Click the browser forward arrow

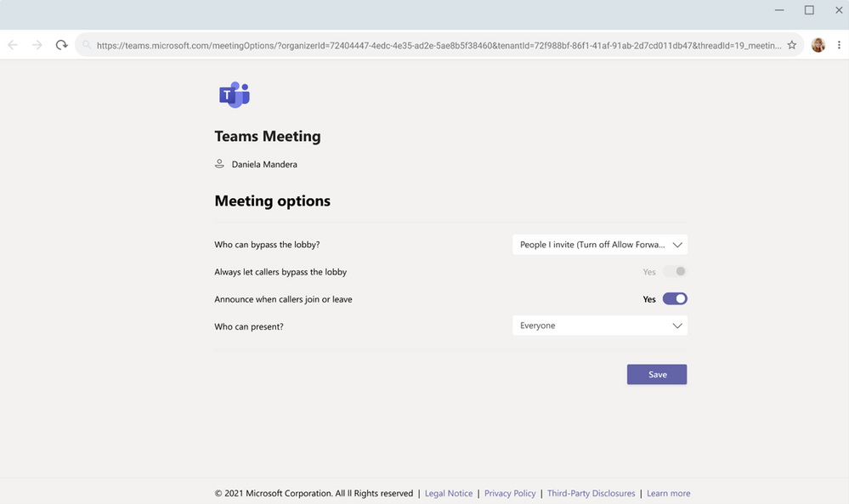[37, 45]
